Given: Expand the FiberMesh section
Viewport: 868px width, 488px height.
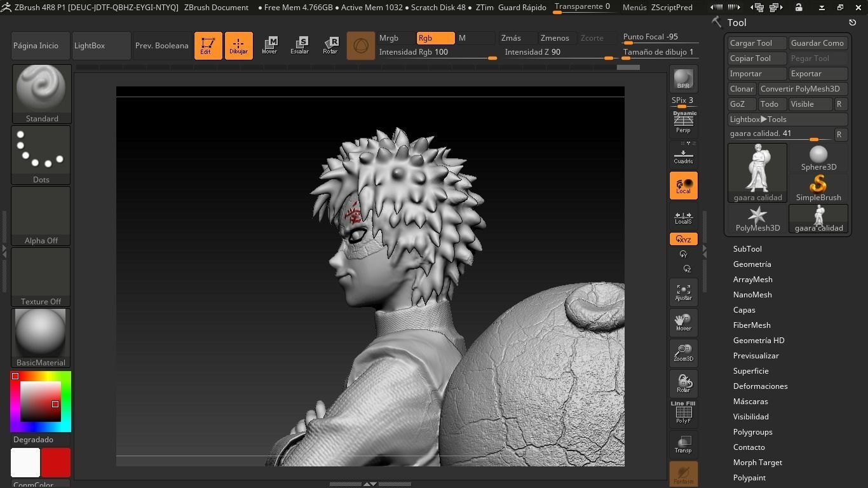Looking at the screenshot, I should 752,325.
